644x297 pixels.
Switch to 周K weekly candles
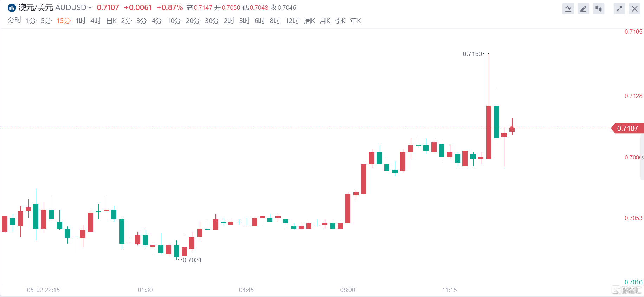point(309,21)
